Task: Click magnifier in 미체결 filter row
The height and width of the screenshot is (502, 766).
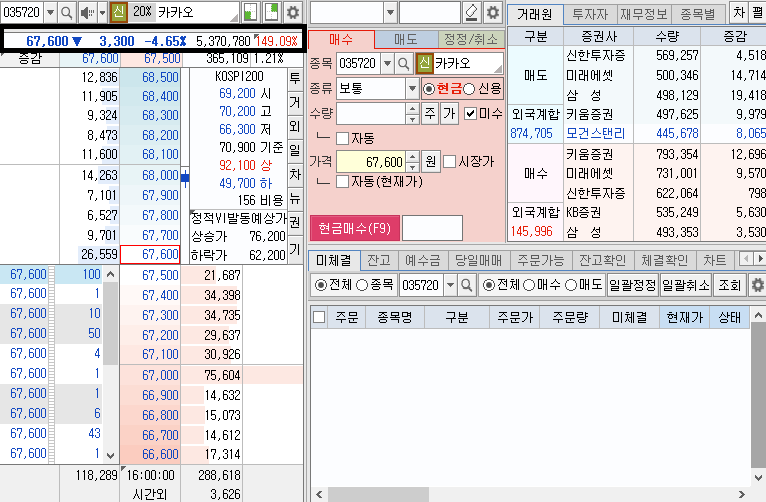Action: pos(466,285)
